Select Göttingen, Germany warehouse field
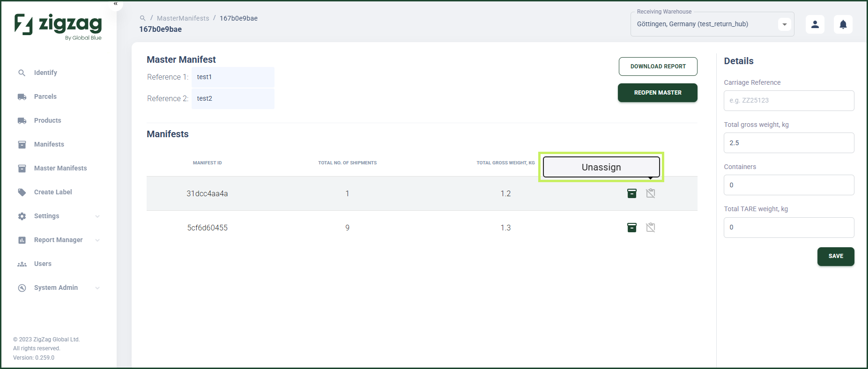The image size is (868, 369). click(712, 24)
